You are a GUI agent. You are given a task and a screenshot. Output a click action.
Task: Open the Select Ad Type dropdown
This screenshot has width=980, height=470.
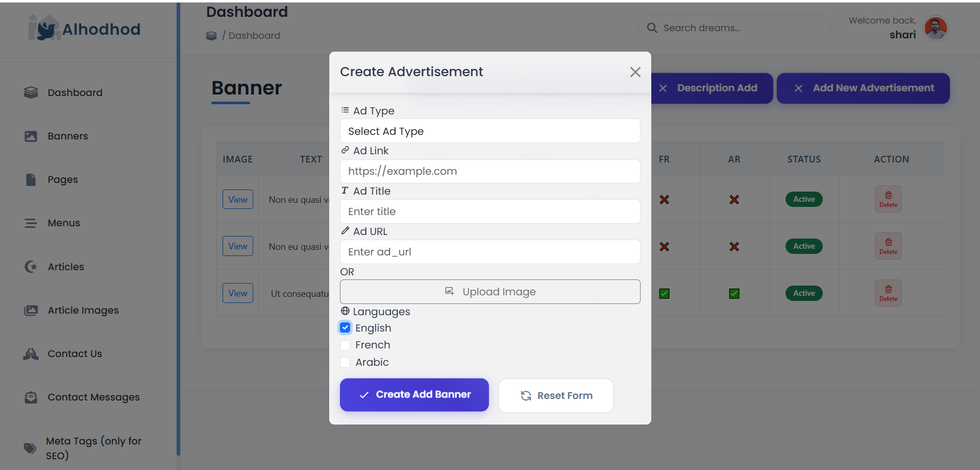tap(489, 131)
